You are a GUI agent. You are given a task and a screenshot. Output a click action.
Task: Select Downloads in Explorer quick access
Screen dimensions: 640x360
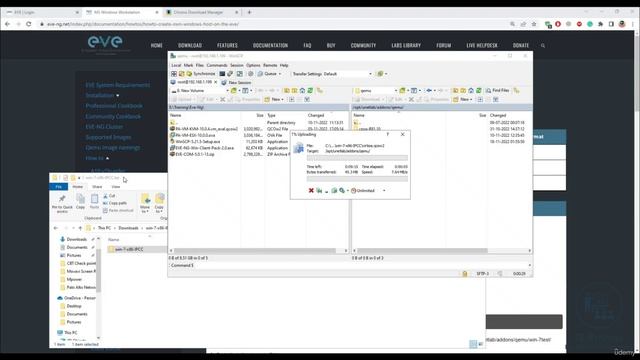coord(76,239)
